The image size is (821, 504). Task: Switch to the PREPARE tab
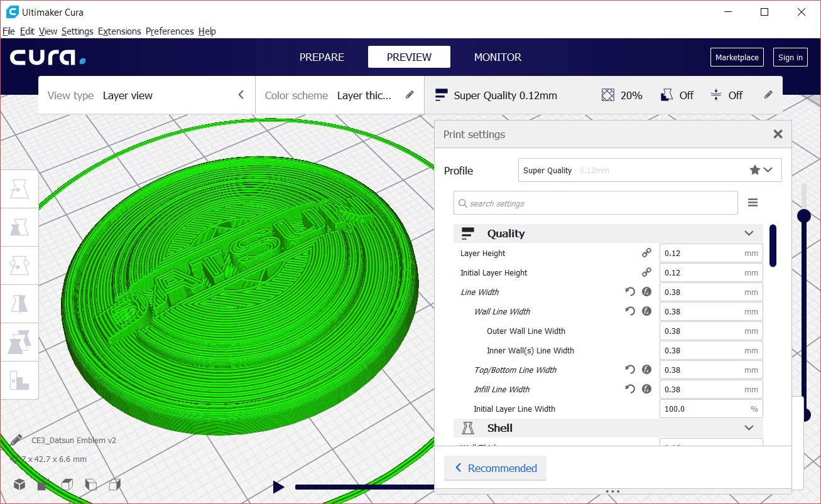[322, 57]
